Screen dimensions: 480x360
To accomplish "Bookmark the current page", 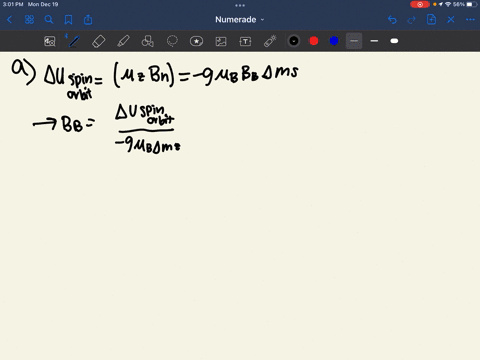I will click(68, 20).
